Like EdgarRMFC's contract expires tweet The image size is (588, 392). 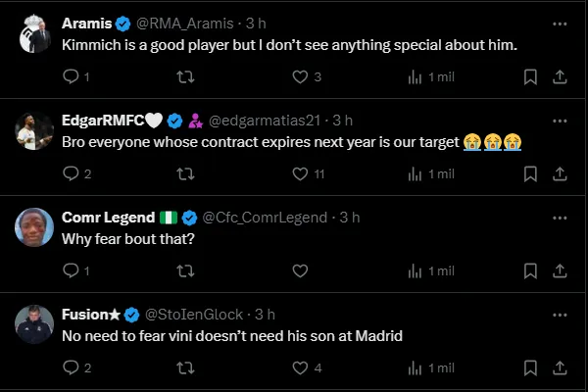pos(301,173)
